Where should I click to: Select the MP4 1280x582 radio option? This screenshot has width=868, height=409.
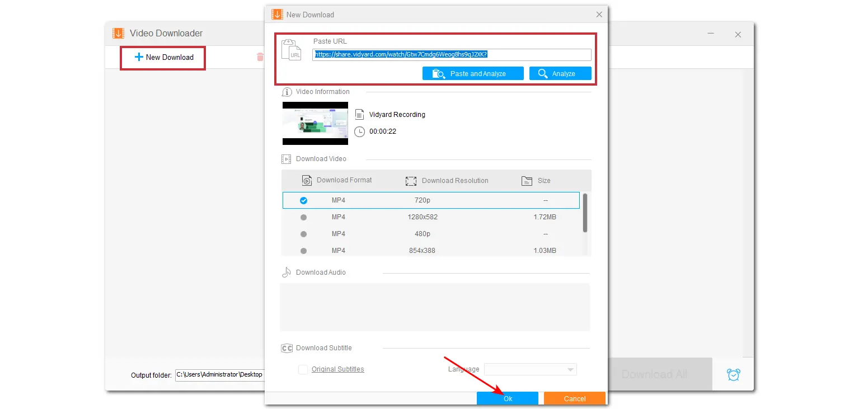303,217
